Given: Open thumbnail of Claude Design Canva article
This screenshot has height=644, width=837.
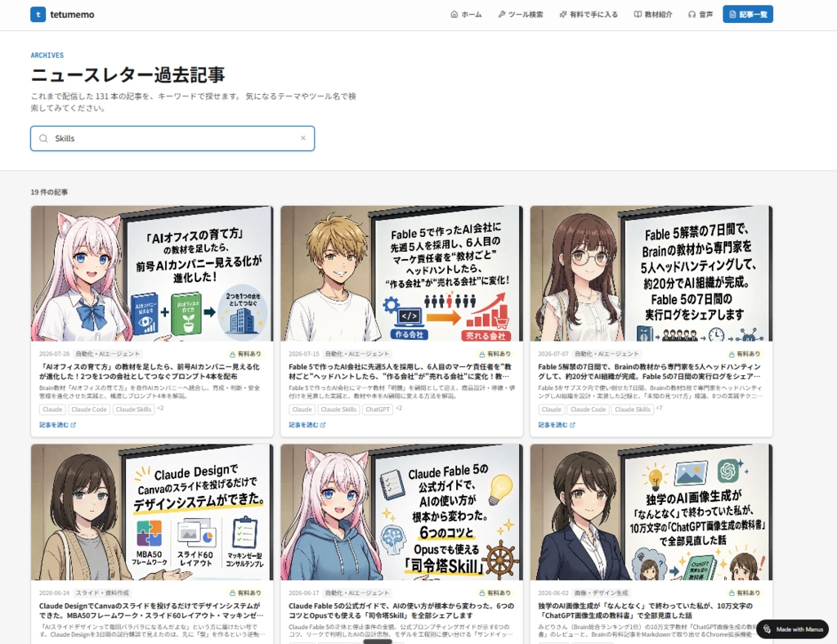Looking at the screenshot, I should tap(152, 512).
